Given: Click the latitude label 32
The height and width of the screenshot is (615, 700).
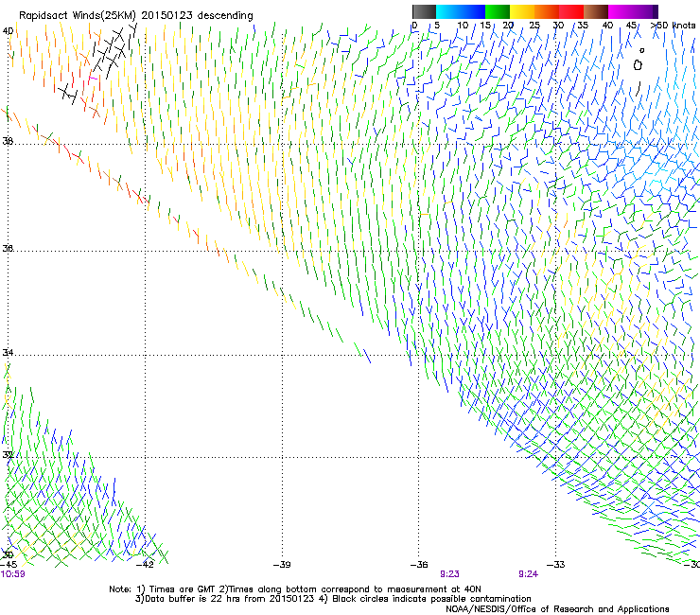Looking at the screenshot, I should pos(8,455).
